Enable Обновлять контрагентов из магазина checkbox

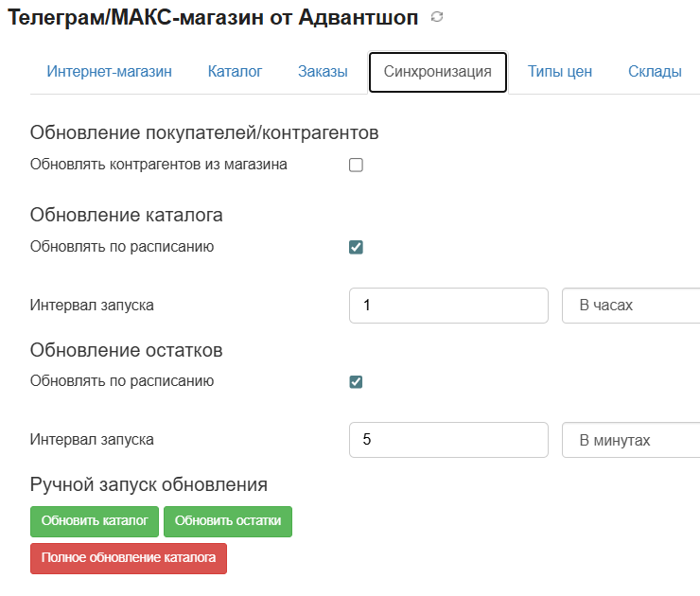[356, 165]
